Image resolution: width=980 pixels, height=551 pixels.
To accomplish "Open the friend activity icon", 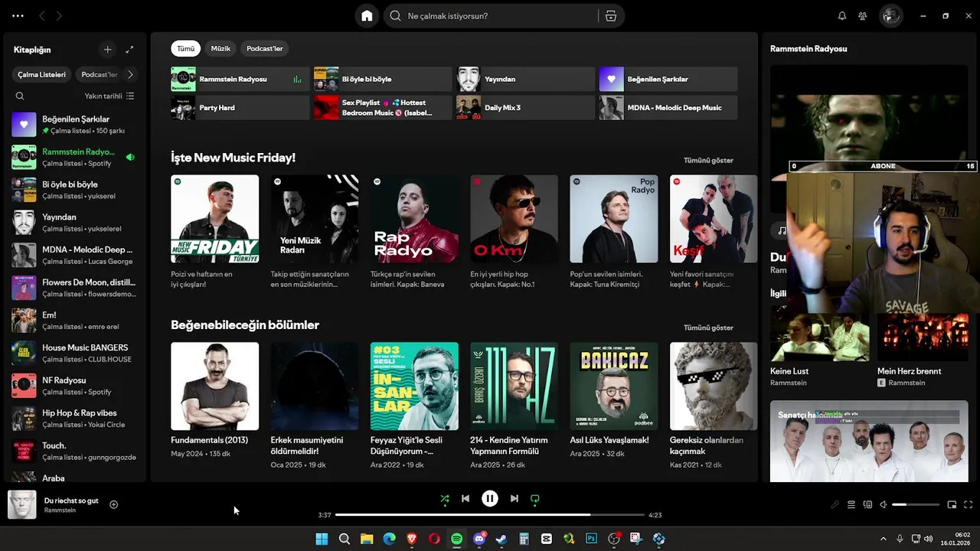I will (863, 16).
